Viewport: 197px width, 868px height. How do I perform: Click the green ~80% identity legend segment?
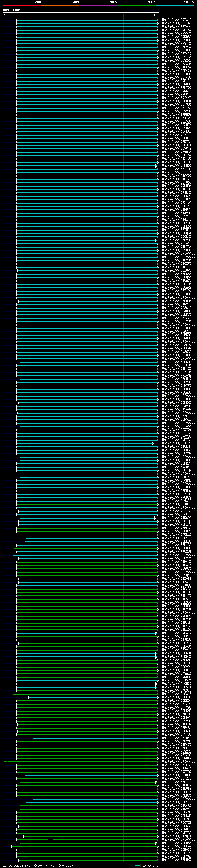(x=137, y=6)
